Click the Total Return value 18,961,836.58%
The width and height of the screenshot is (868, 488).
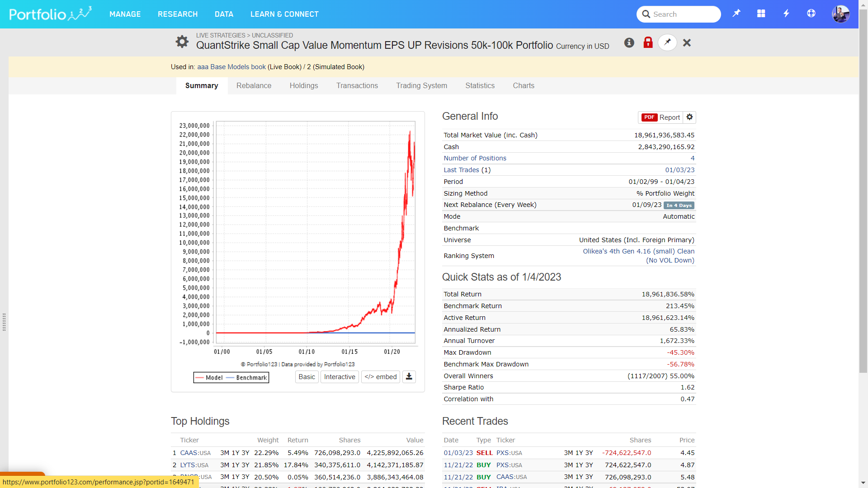668,294
